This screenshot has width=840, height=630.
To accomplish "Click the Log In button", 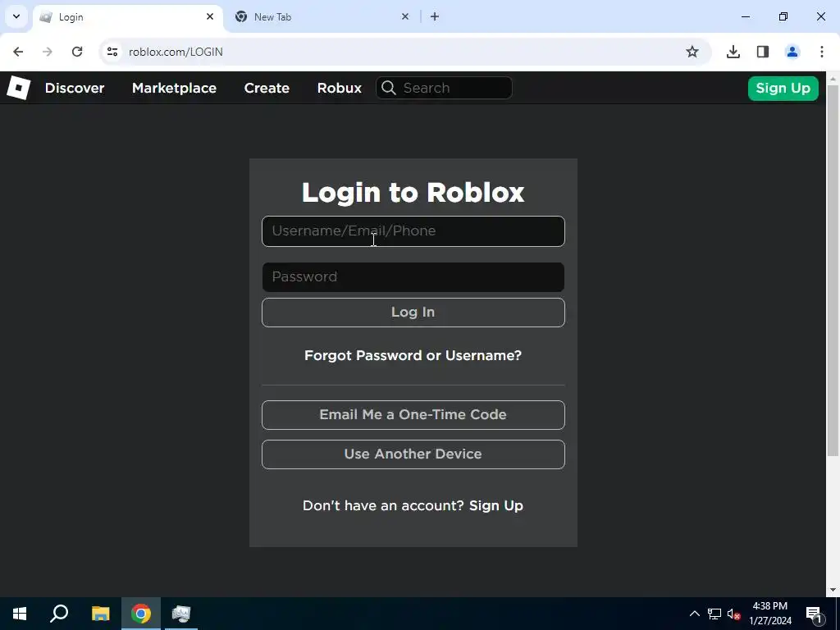I will [413, 313].
